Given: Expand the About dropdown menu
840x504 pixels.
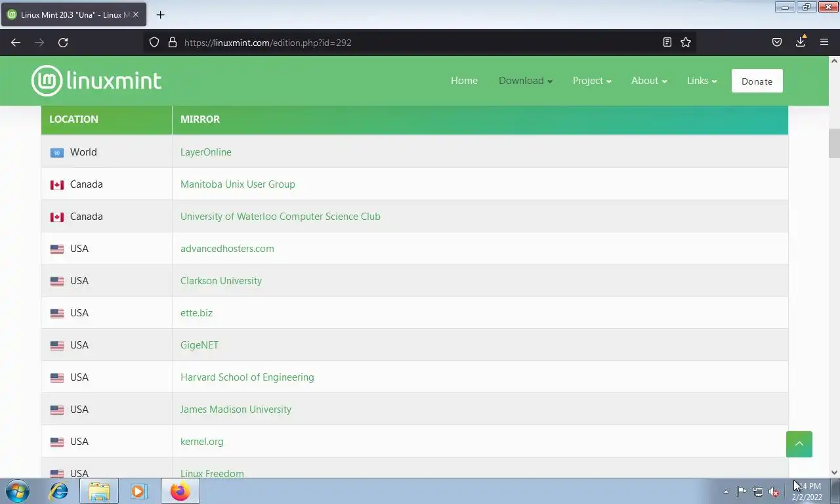Looking at the screenshot, I should pyautogui.click(x=649, y=81).
